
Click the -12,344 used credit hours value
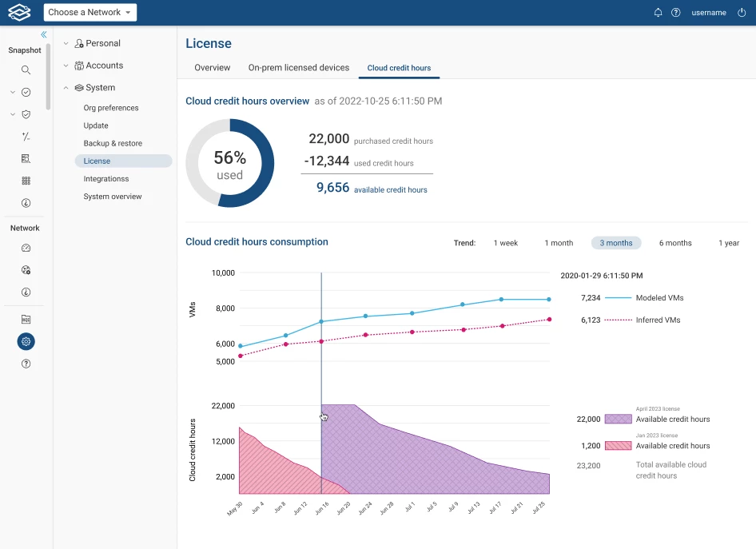[x=326, y=161]
